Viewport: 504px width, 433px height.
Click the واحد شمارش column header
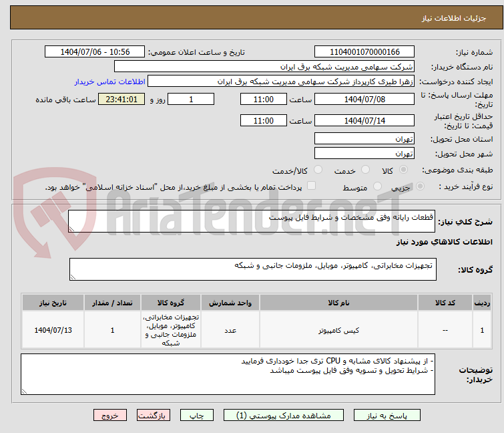(230, 303)
